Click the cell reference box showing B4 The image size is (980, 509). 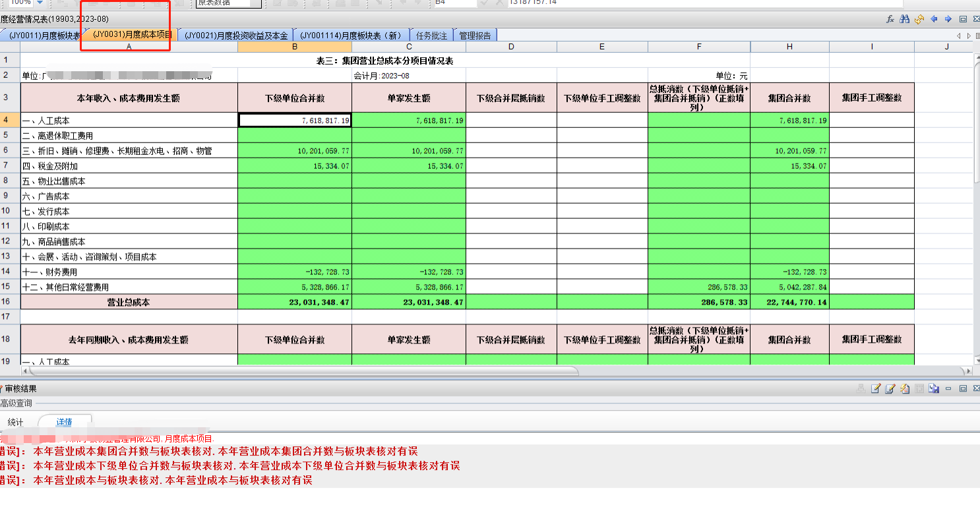point(454,3)
